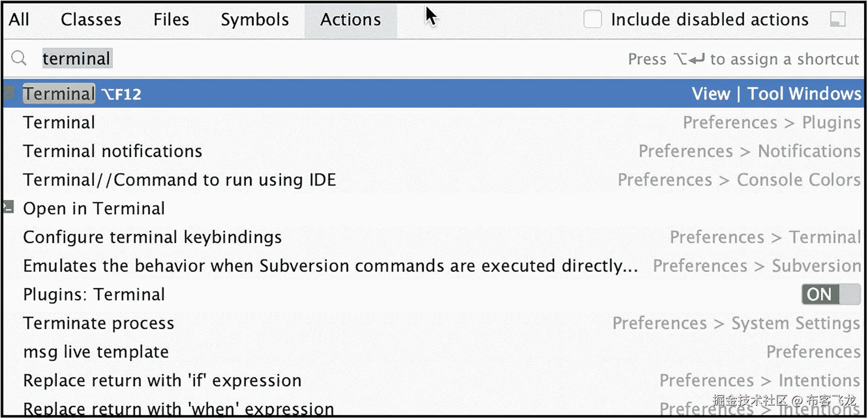The image size is (868, 419).
Task: Select the msg live template entry
Action: 96,352
